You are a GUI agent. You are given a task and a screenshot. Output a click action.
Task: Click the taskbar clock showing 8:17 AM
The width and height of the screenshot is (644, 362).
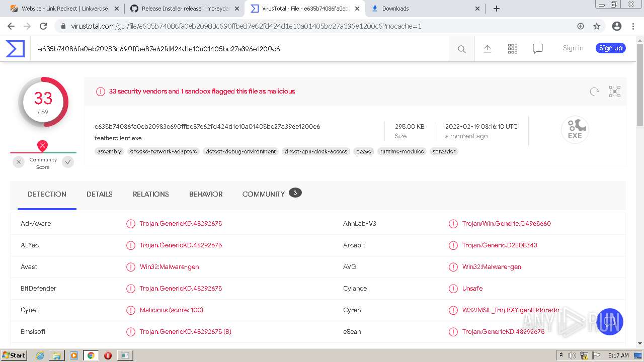[618, 355]
